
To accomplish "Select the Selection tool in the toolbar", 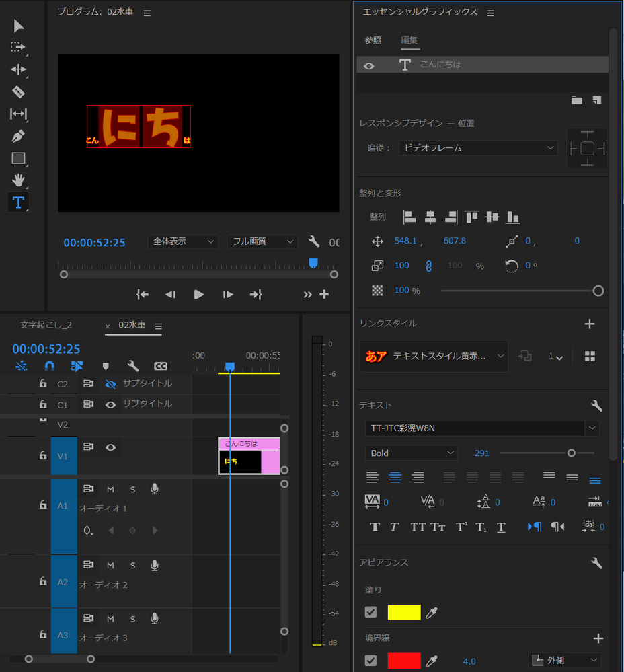I will pyautogui.click(x=18, y=26).
